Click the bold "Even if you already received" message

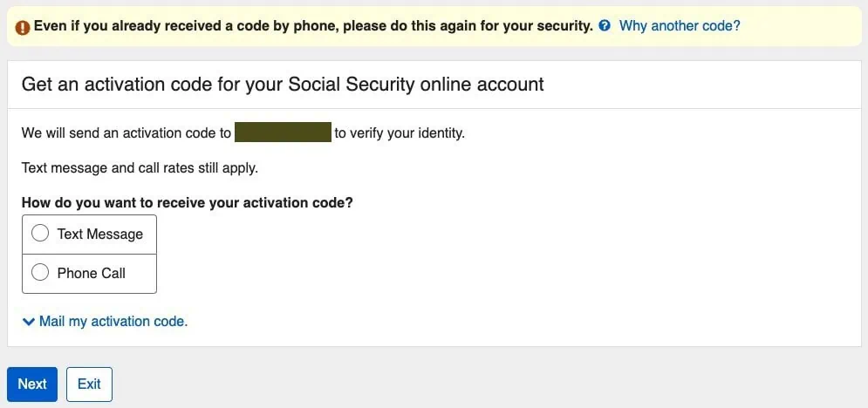coord(313,26)
